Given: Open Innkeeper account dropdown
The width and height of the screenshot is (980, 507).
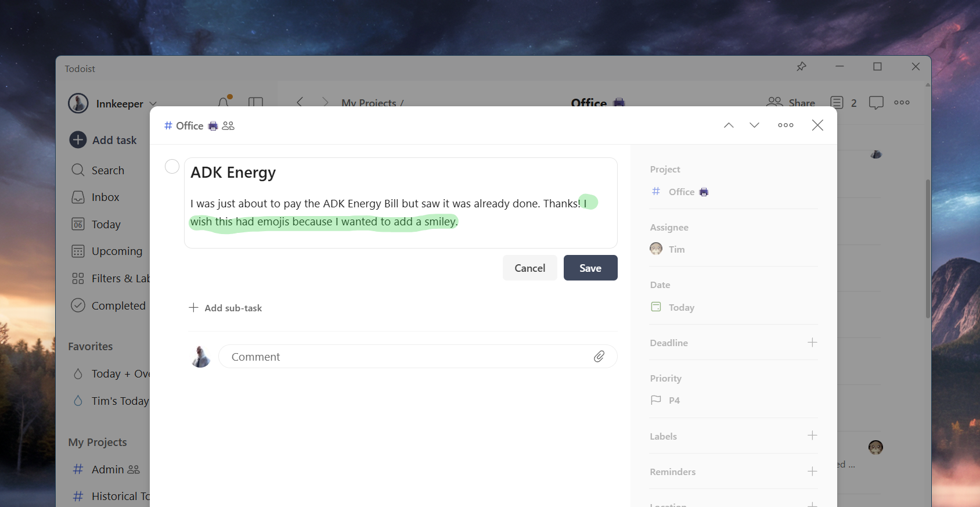Looking at the screenshot, I should coord(113,103).
